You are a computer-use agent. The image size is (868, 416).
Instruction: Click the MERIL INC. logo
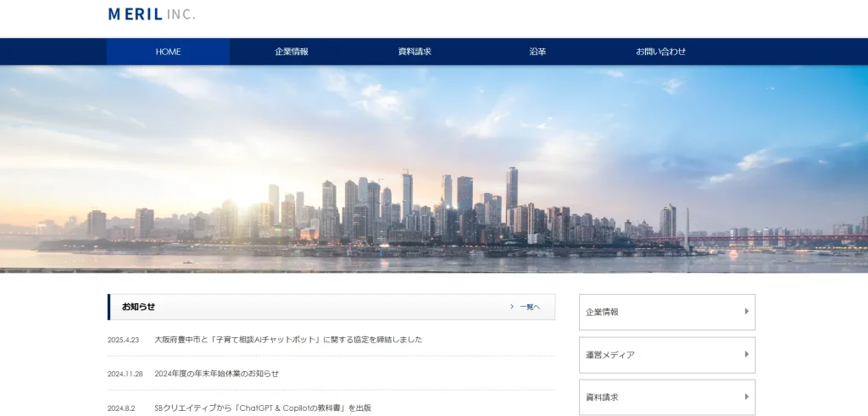point(152,14)
